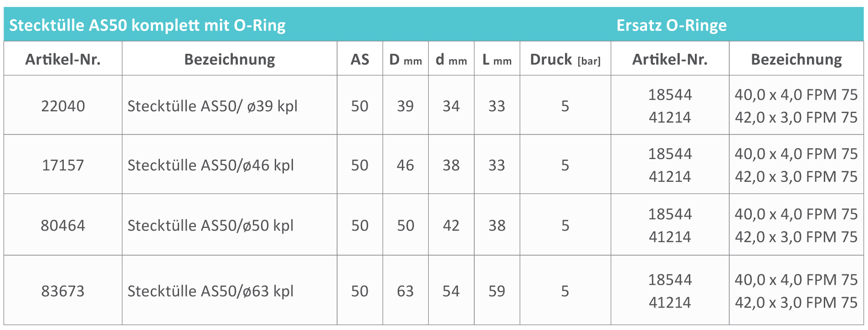Select the "Stecktülle AS50/ø46 kpl" description
Image resolution: width=868 pixels, height=330 pixels.
(x=211, y=165)
